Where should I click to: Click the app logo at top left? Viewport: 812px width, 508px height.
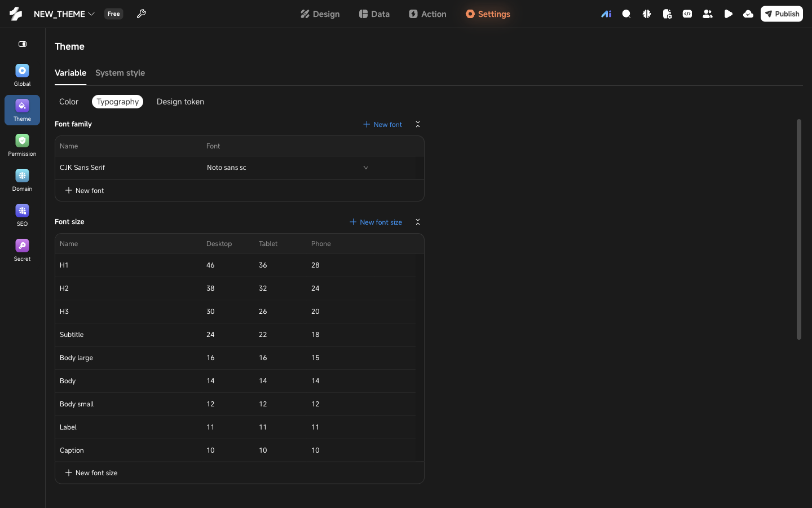pos(16,14)
